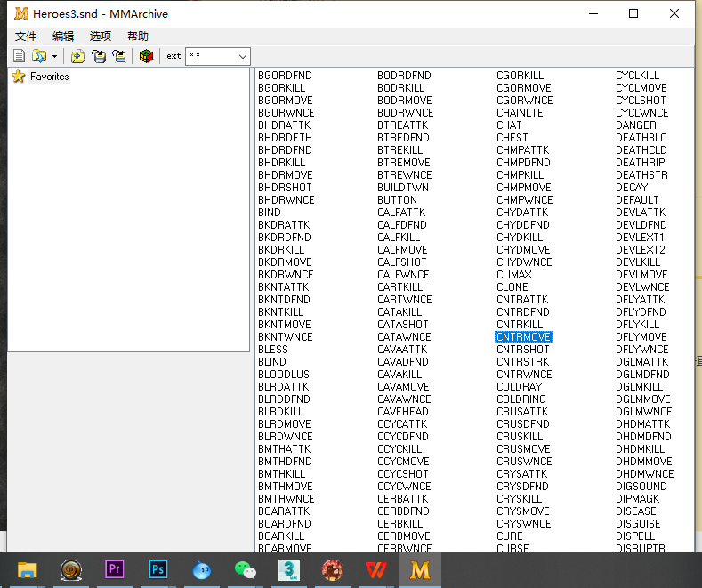Select the BUILDTWN file entry

402,187
